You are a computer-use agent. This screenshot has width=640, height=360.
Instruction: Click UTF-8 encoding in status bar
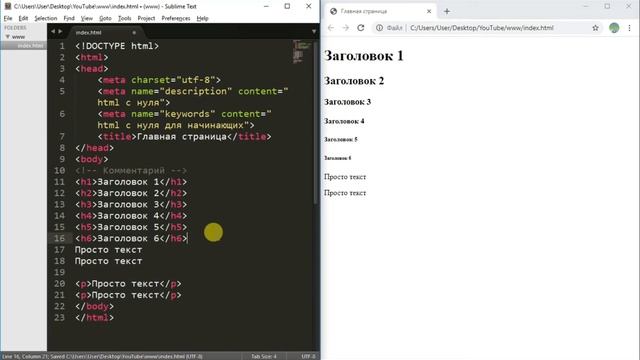click(x=308, y=356)
